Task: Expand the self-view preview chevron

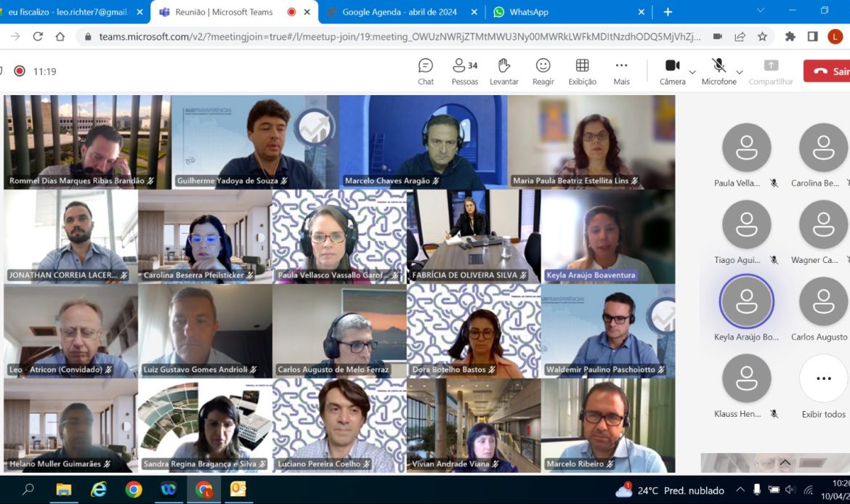Action: pos(785,463)
